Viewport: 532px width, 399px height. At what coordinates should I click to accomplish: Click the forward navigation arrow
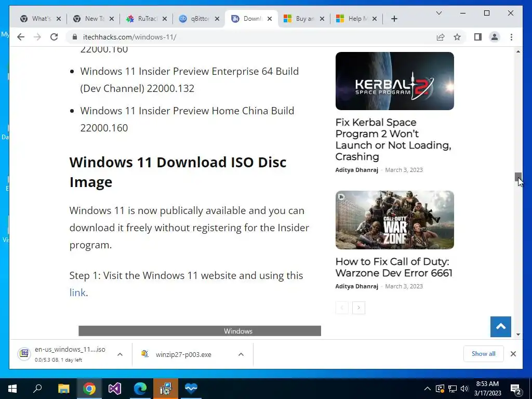[37, 37]
